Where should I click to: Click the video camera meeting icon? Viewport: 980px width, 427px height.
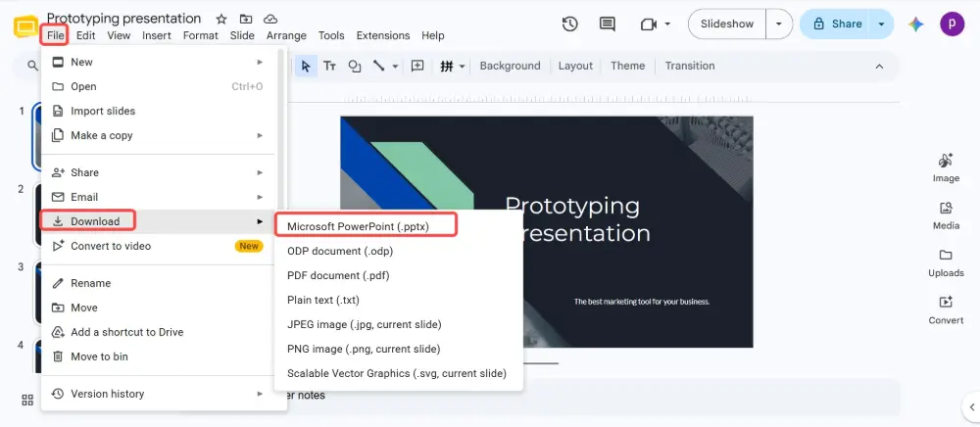coord(649,24)
